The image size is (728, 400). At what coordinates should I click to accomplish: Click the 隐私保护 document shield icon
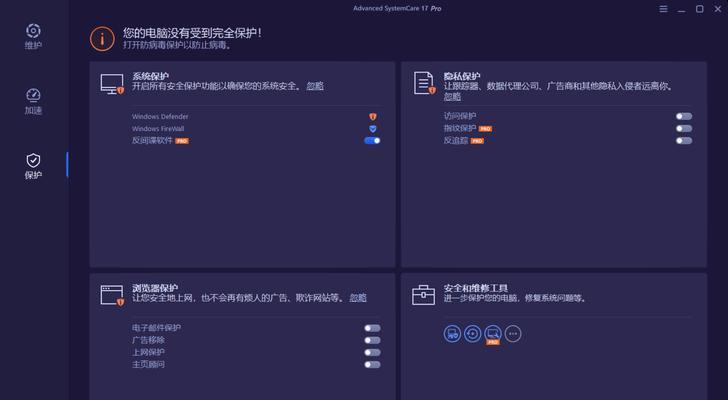pos(424,83)
